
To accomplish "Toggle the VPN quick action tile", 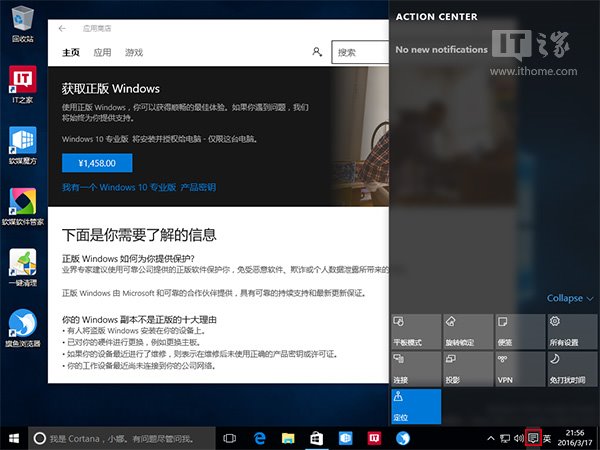I will [x=520, y=369].
